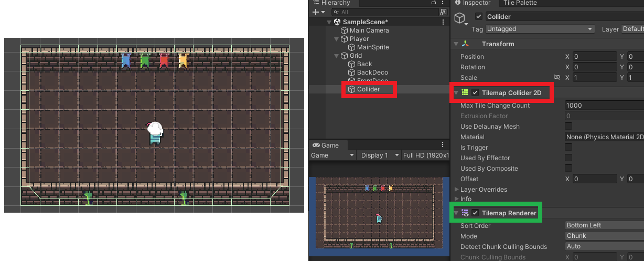Click the Tilemap Collider 2D grid icon
Screen dimensions: 644x261
coord(465,92)
